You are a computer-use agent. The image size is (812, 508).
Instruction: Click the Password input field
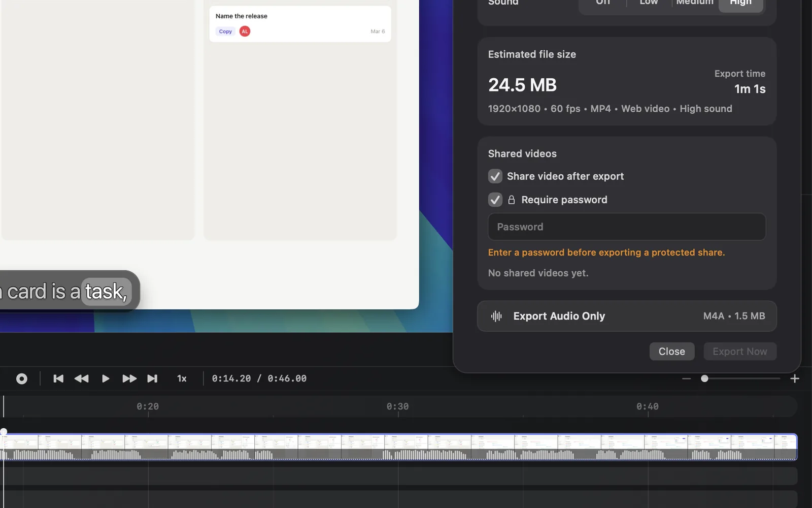627,227
